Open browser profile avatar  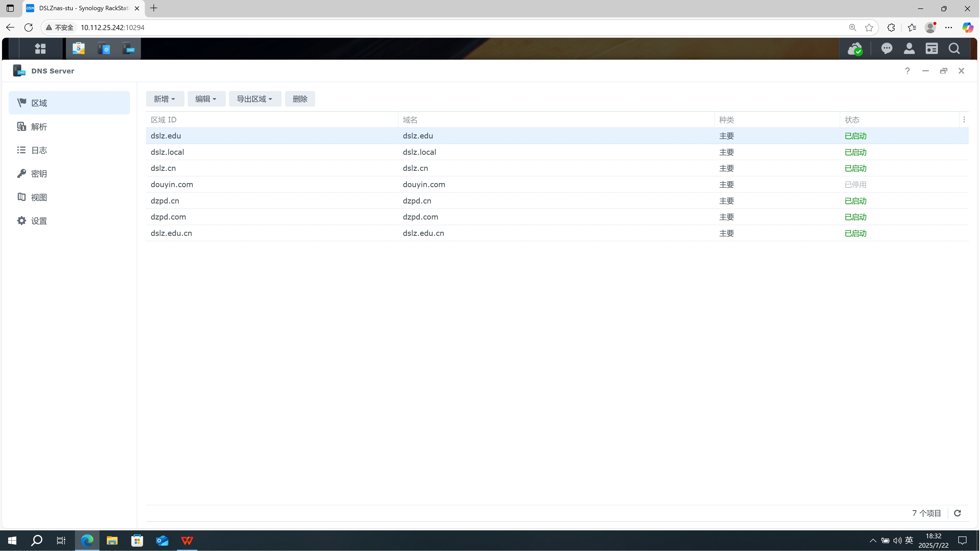[x=931, y=27]
